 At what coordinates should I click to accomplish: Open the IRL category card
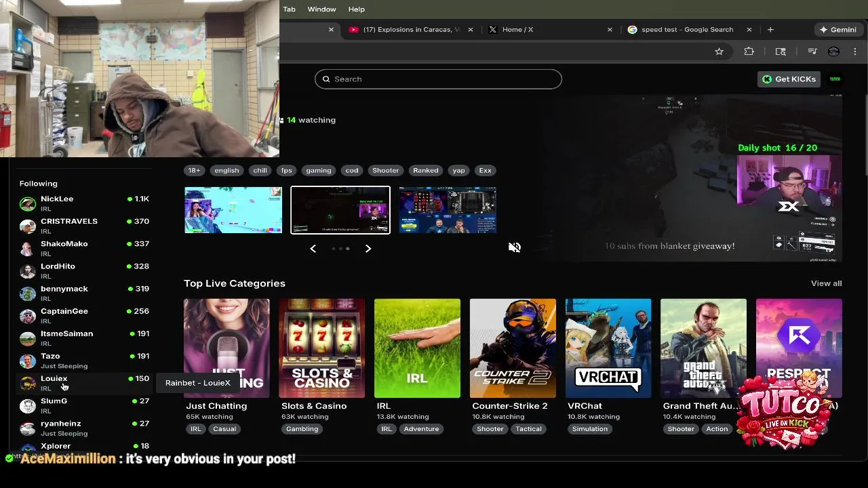[x=417, y=348]
